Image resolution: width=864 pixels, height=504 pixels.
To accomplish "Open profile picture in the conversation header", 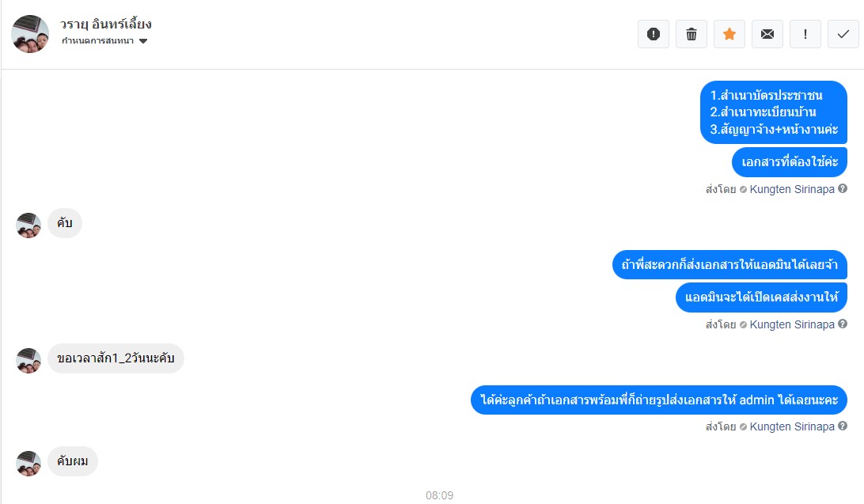I will tap(30, 33).
